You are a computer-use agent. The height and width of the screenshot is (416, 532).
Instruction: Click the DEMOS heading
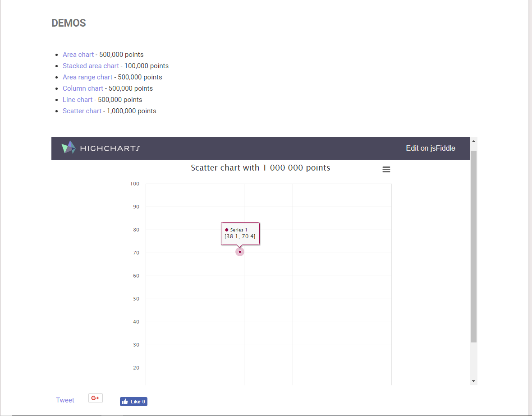pyautogui.click(x=69, y=23)
